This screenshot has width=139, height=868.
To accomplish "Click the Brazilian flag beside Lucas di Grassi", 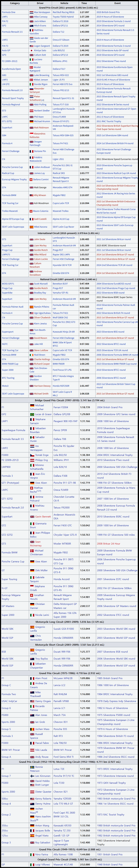I will pos(32,414).
